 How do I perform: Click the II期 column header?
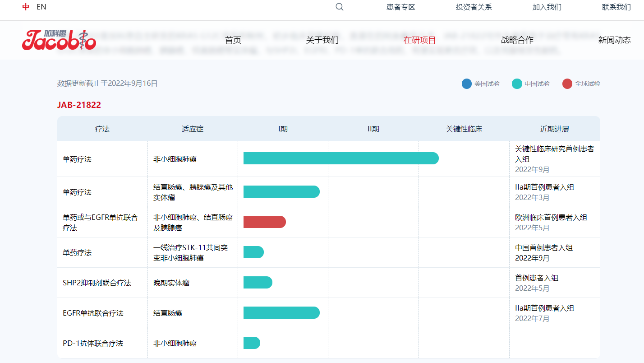[373, 129]
